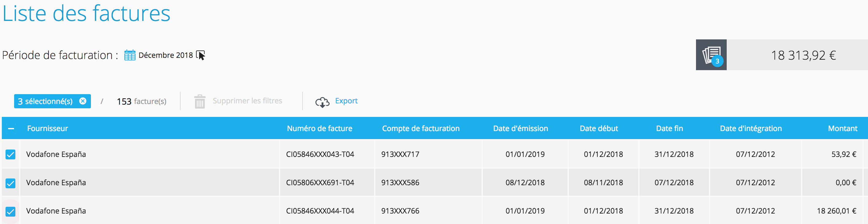
Task: Sort by Date d'émission column
Action: point(520,129)
